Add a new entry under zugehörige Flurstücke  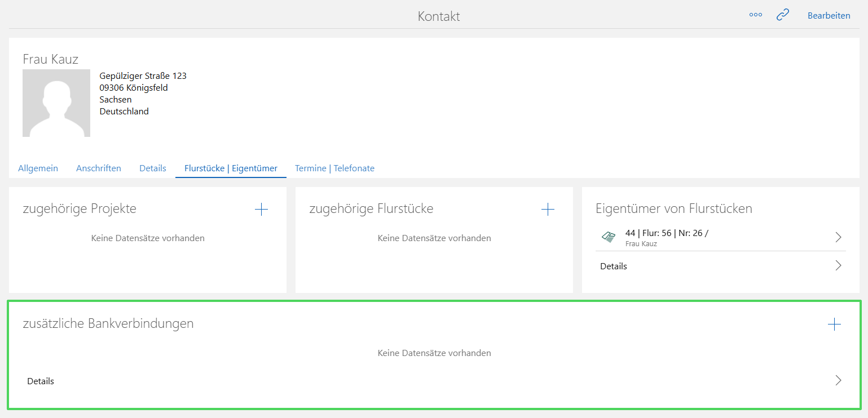point(548,209)
